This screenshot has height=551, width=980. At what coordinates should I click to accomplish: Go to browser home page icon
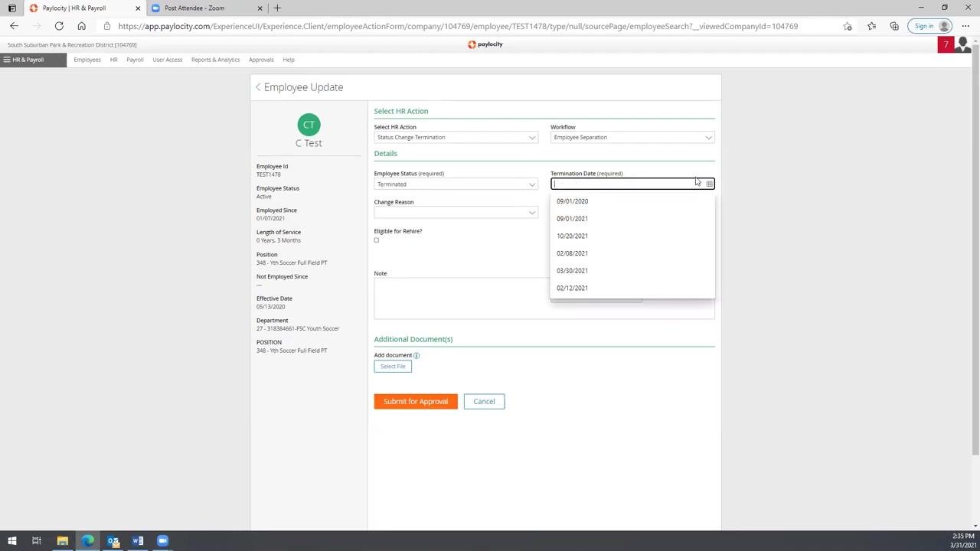81,26
